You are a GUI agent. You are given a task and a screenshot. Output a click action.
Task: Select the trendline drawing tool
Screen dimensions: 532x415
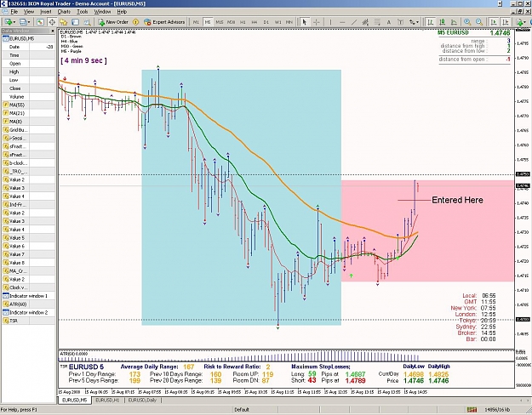(x=354, y=22)
